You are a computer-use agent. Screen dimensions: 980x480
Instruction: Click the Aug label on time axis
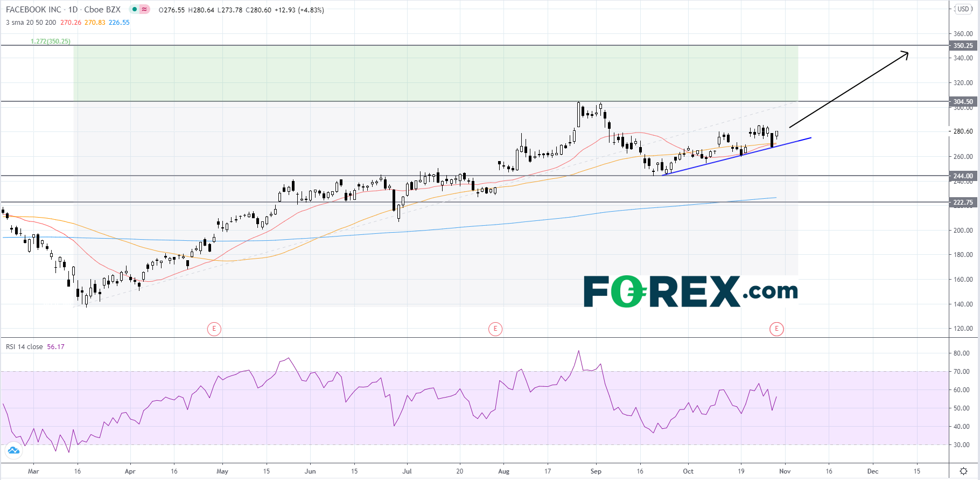point(503,471)
